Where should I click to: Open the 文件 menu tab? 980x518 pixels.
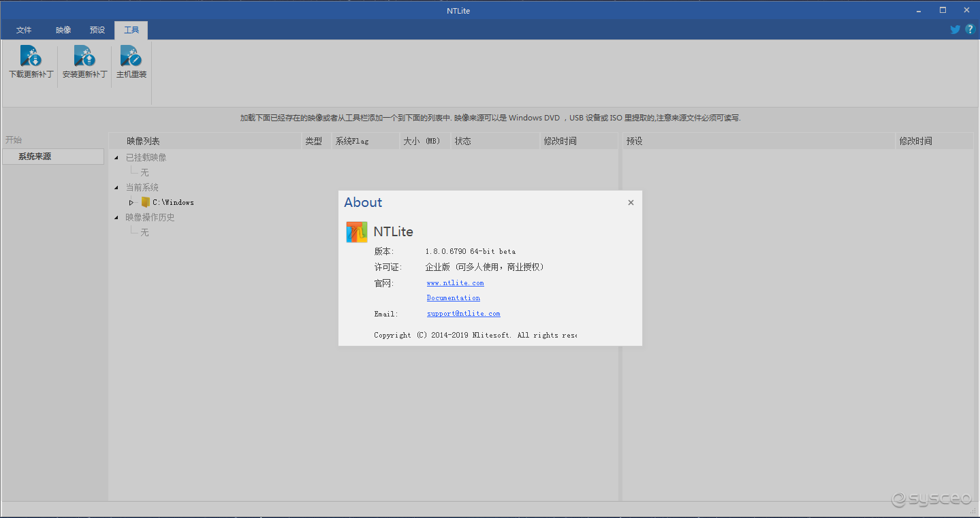click(x=24, y=30)
